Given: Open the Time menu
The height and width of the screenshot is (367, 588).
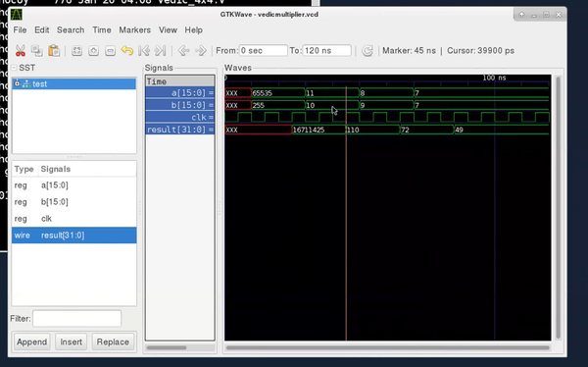Looking at the screenshot, I should point(102,30).
